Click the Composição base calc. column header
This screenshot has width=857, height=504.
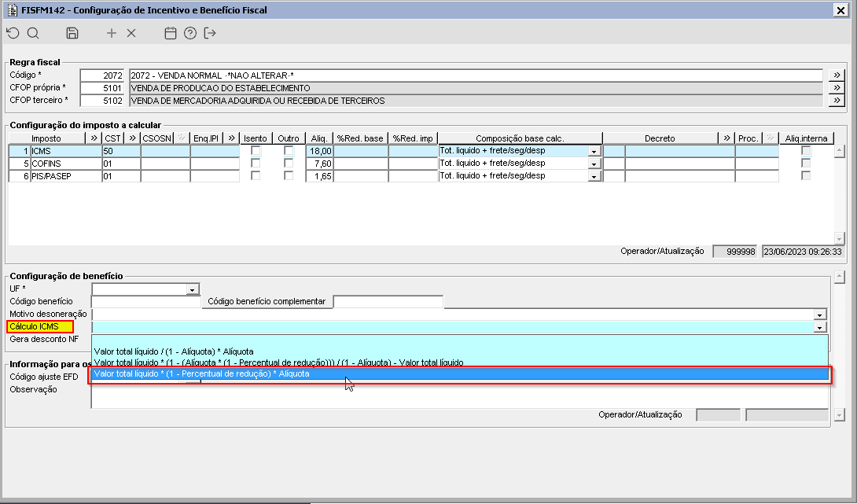coord(520,138)
